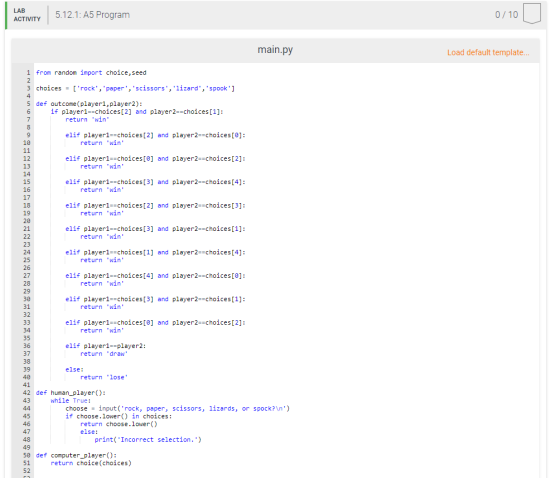Click the 5.12.1: A5 Program heading

92,15
